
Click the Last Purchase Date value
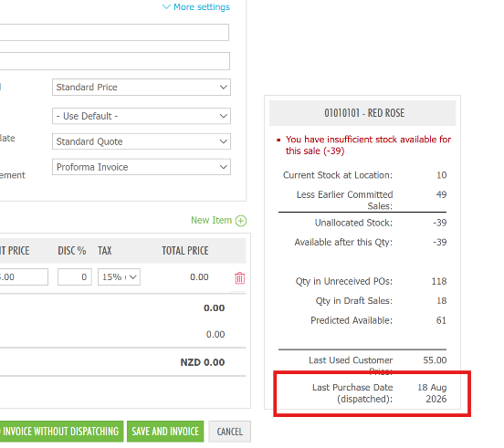(432, 393)
